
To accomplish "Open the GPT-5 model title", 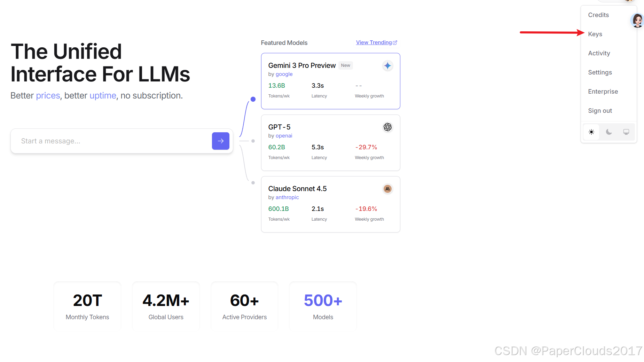I will pos(279,127).
